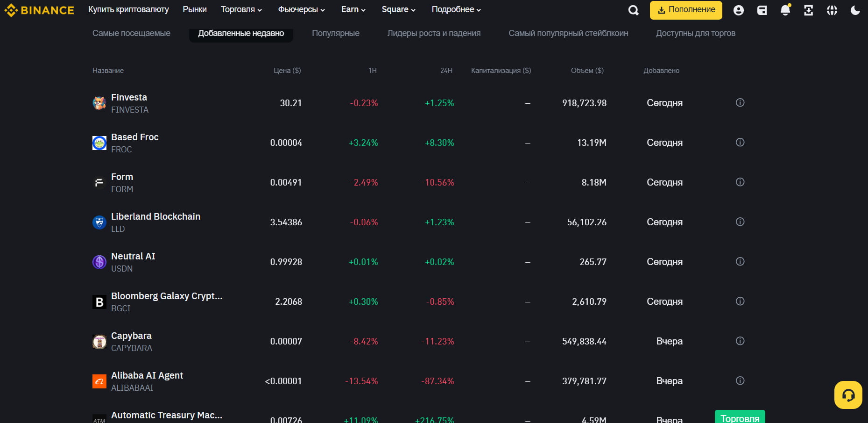Click the Название column header
Image resolution: width=868 pixels, height=423 pixels.
point(108,71)
